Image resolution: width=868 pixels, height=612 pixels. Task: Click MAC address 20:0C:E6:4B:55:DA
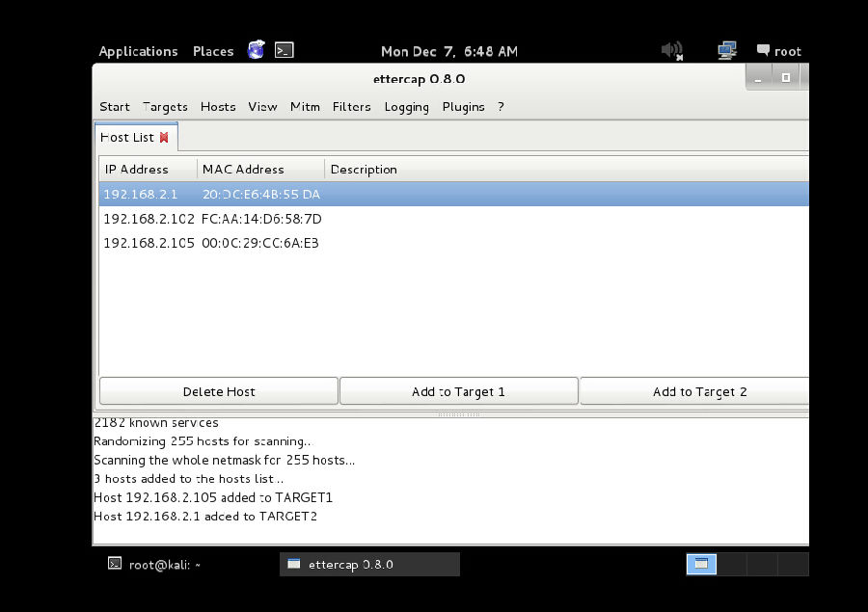coord(261,195)
